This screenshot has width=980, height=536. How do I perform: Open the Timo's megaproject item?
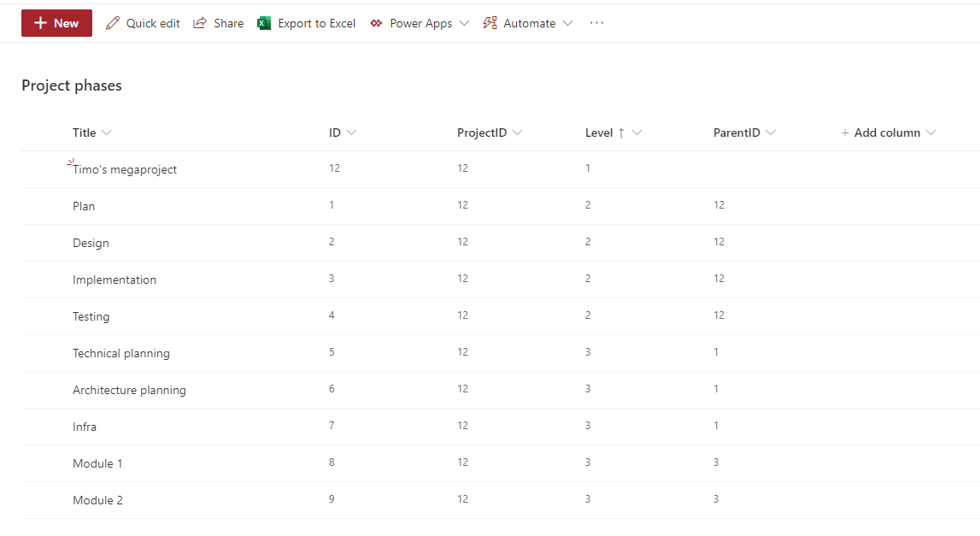(x=125, y=169)
